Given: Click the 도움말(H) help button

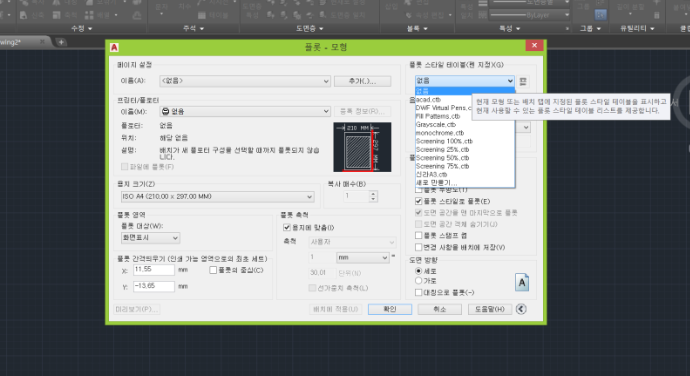Looking at the screenshot, I should 490,309.
